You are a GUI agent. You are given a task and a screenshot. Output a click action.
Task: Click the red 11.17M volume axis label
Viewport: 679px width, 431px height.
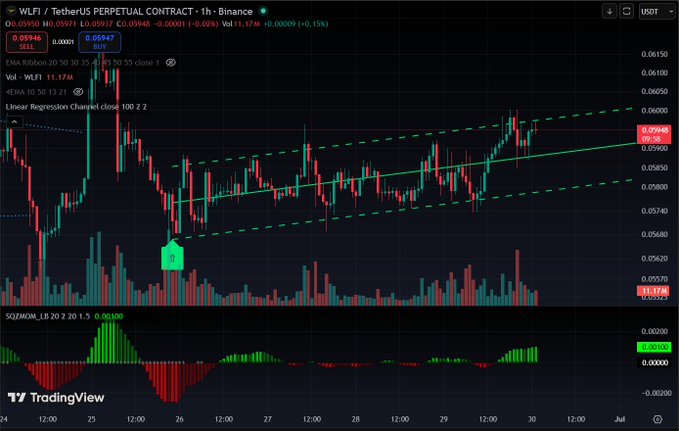click(653, 291)
